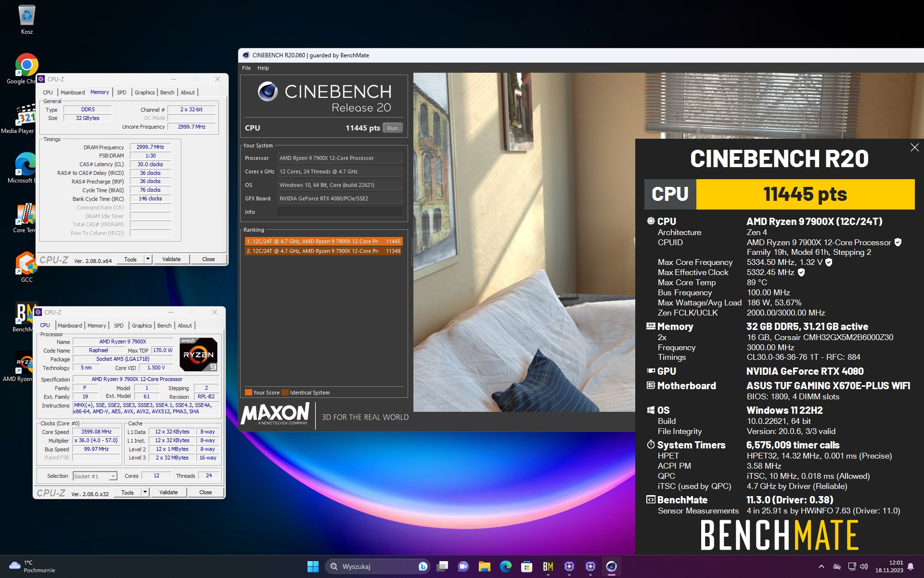The image size is (924, 578).
Task: Open the volume control in the tray
Action: [x=864, y=566]
